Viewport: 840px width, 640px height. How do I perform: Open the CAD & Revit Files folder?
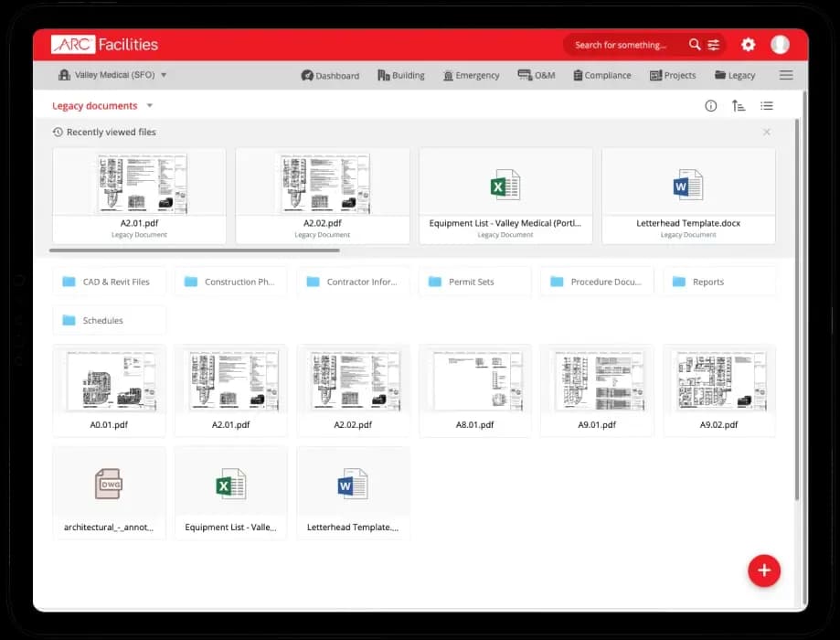coord(109,282)
